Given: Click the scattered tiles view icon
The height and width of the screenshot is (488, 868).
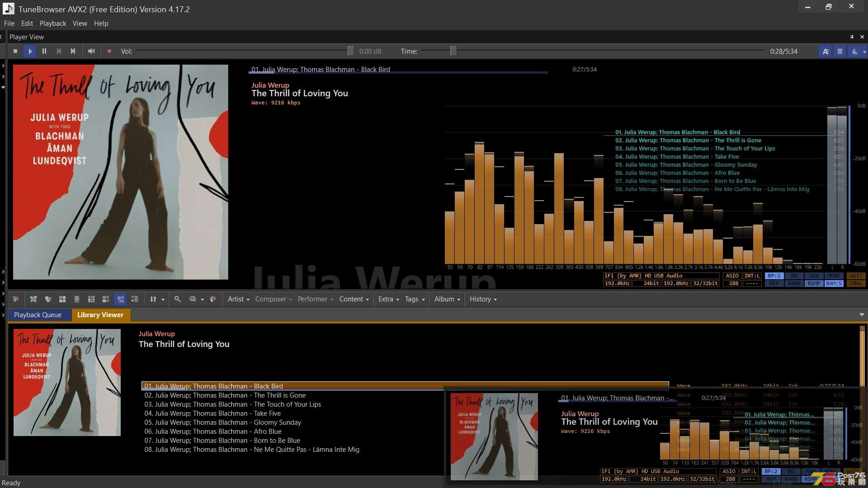Looking at the screenshot, I should (33, 299).
